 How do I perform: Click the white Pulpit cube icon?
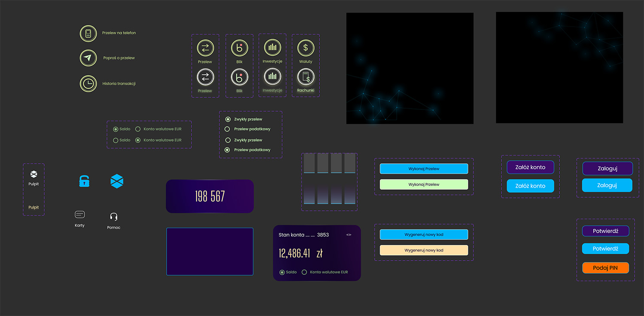click(x=34, y=174)
